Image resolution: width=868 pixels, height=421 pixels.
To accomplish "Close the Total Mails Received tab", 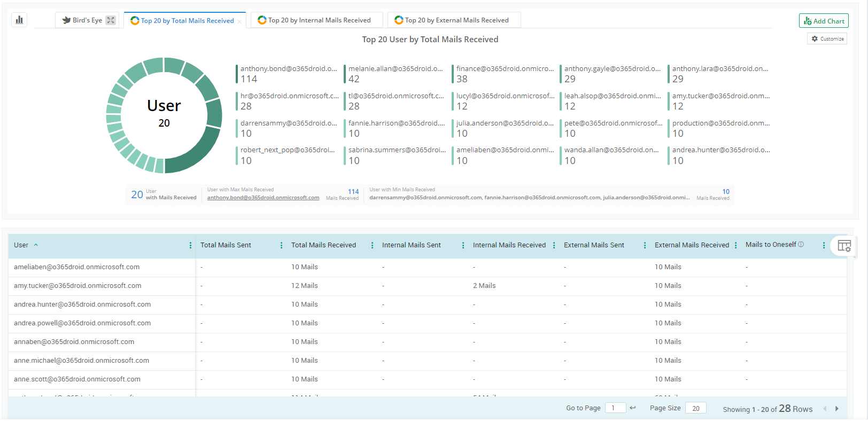I will point(239,21).
